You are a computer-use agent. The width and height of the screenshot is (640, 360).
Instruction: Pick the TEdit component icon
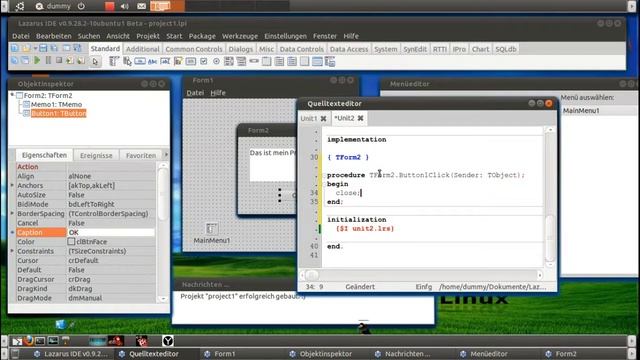[x=165, y=62]
